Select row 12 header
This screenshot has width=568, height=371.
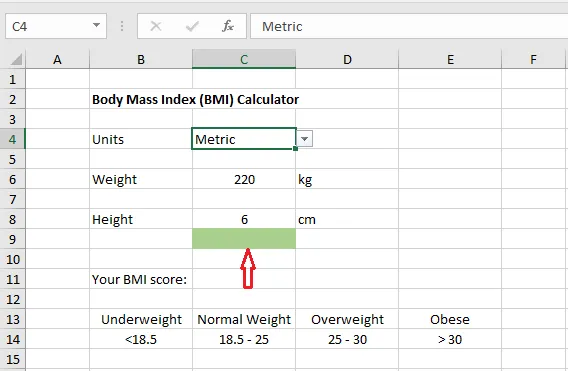pyautogui.click(x=13, y=299)
